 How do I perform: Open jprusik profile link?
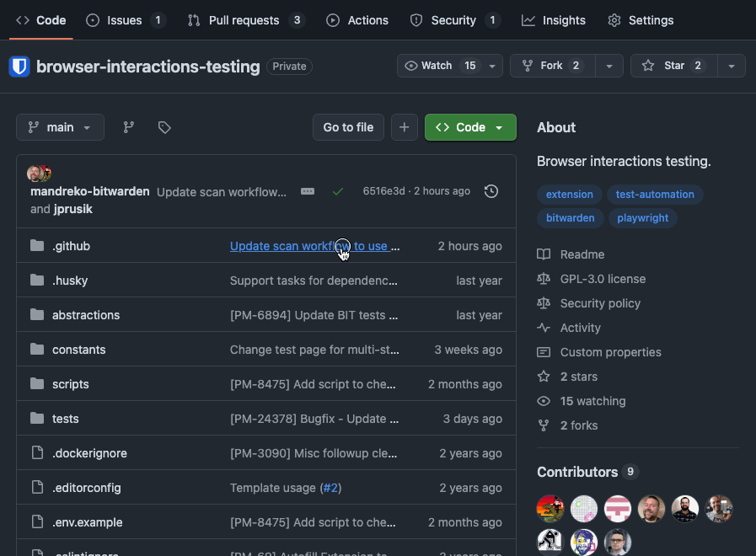coord(72,209)
